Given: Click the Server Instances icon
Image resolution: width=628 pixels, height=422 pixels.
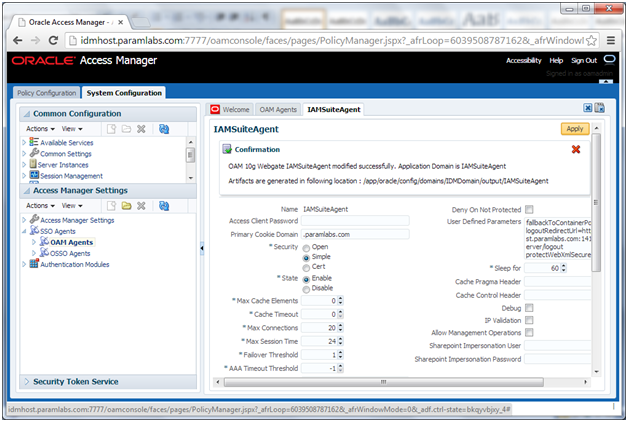Looking at the screenshot, I should 33,164.
